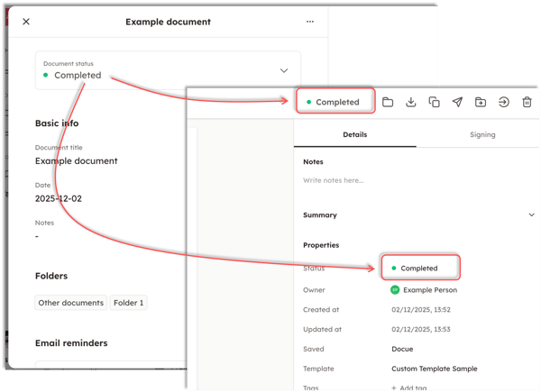This screenshot has height=392, width=541.
Task: Open the three-dot menu for Example document
Action: [310, 22]
